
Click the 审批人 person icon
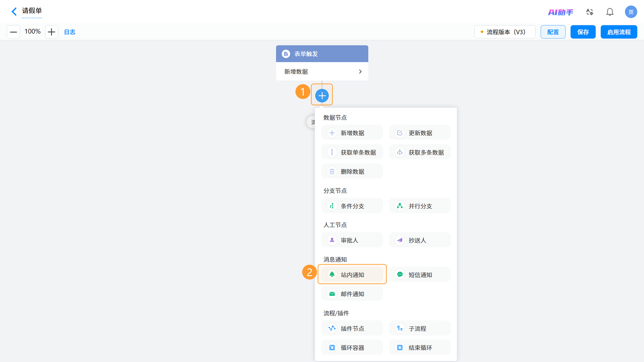[x=332, y=240]
